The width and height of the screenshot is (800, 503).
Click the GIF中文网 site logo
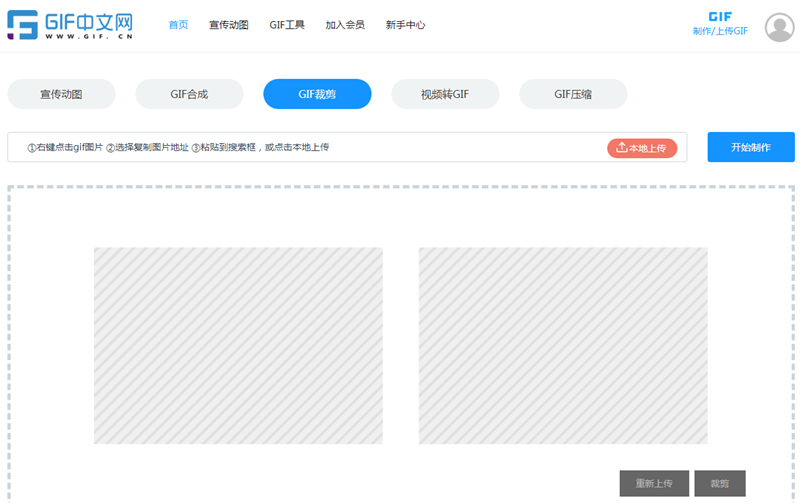click(70, 25)
